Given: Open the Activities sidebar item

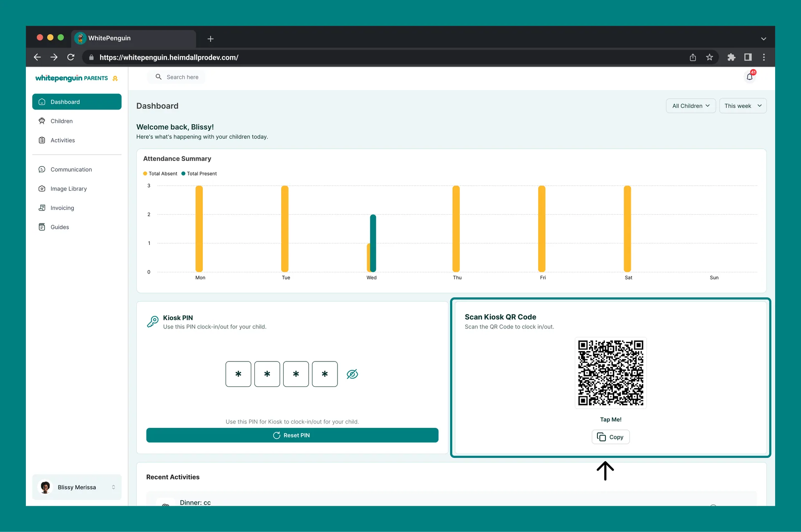Looking at the screenshot, I should pos(77,140).
